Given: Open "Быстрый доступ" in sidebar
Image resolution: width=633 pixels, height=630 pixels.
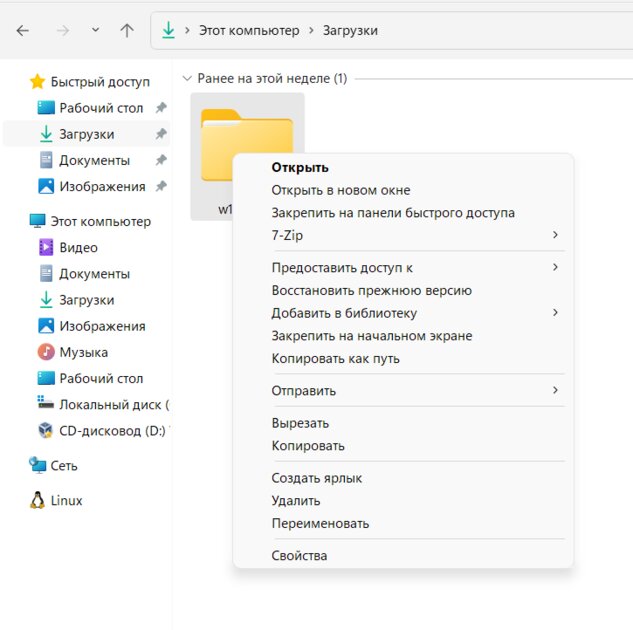Looking at the screenshot, I should click(100, 82).
